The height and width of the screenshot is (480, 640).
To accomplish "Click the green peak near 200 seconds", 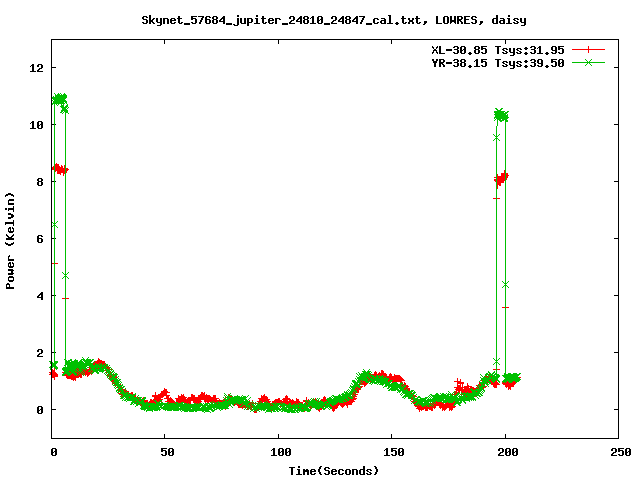I will coord(501,115).
